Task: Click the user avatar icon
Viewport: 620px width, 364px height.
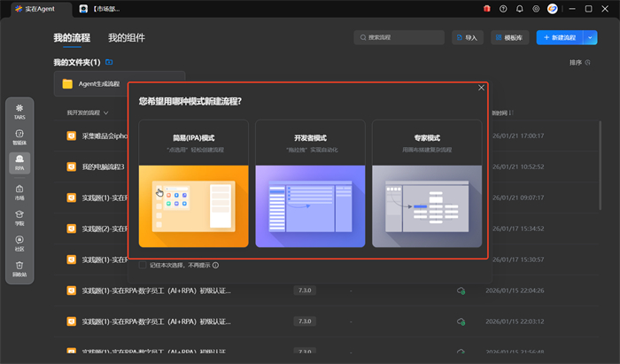Action: [x=553, y=9]
